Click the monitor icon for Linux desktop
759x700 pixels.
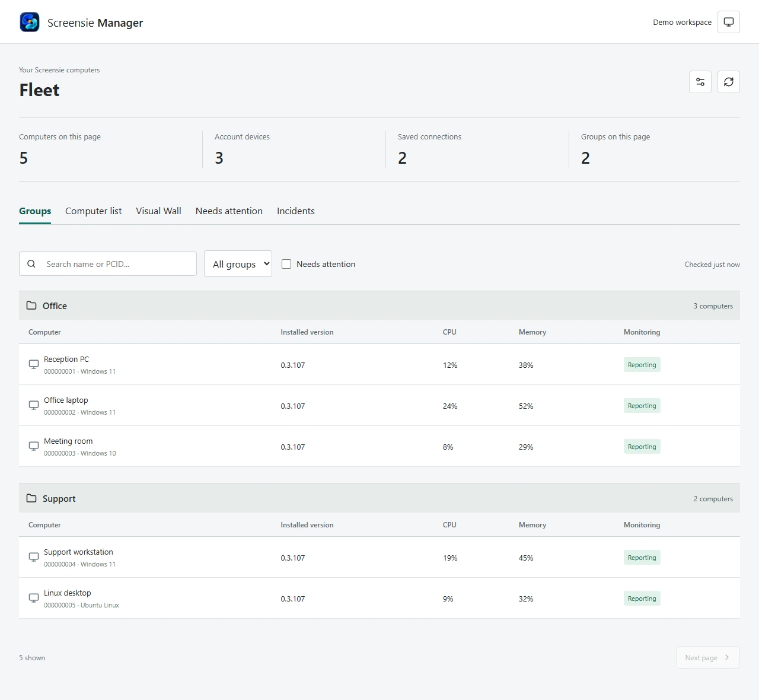(34, 598)
